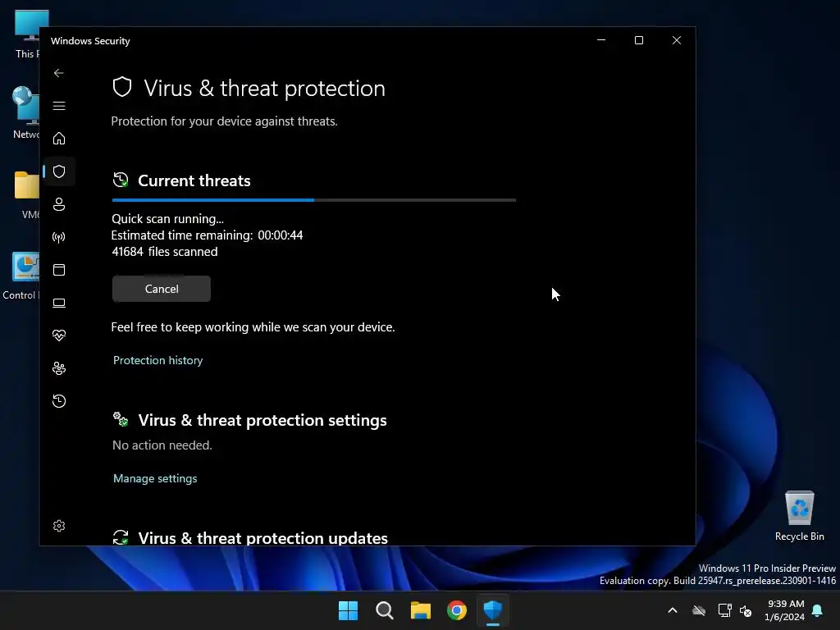This screenshot has width=840, height=630.
Task: Click the Current threats heading icon
Action: click(x=121, y=180)
